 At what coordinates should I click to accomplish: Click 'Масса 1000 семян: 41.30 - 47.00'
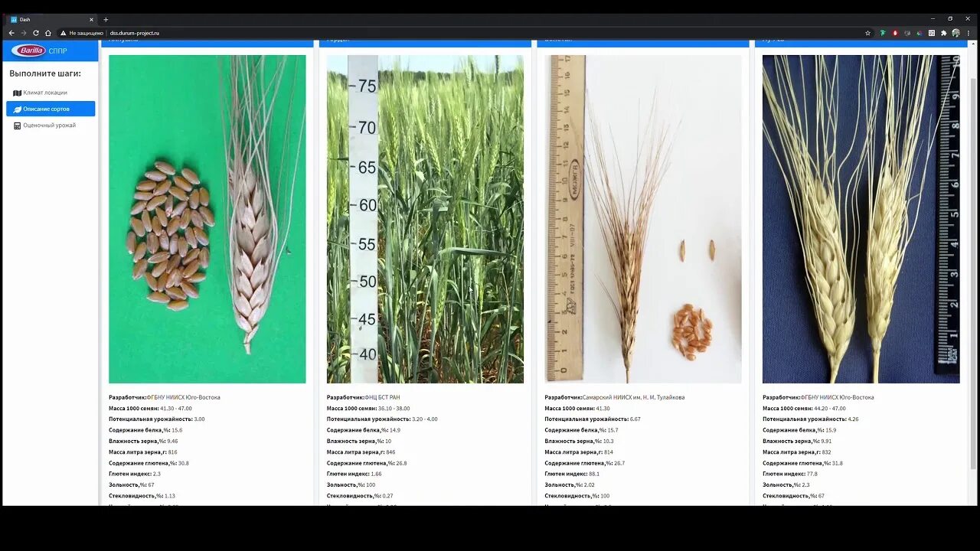tap(150, 409)
